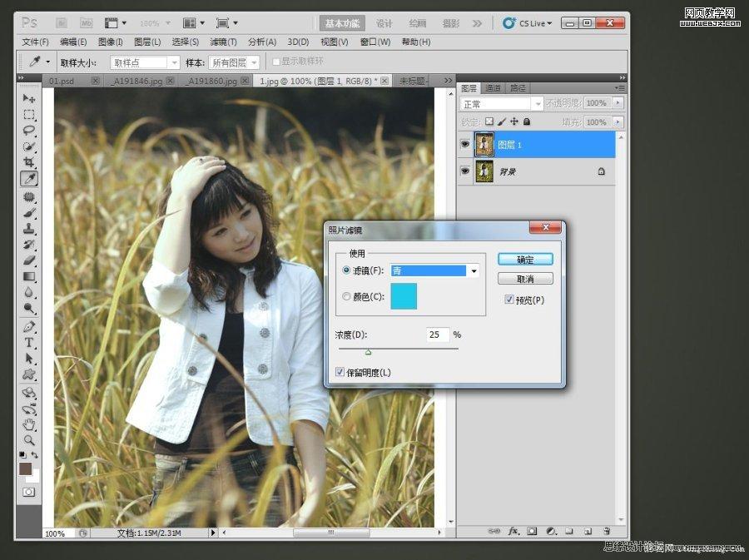This screenshot has height=560, width=749.
Task: Toggle lock transparent pixels icon
Action: pos(489,121)
